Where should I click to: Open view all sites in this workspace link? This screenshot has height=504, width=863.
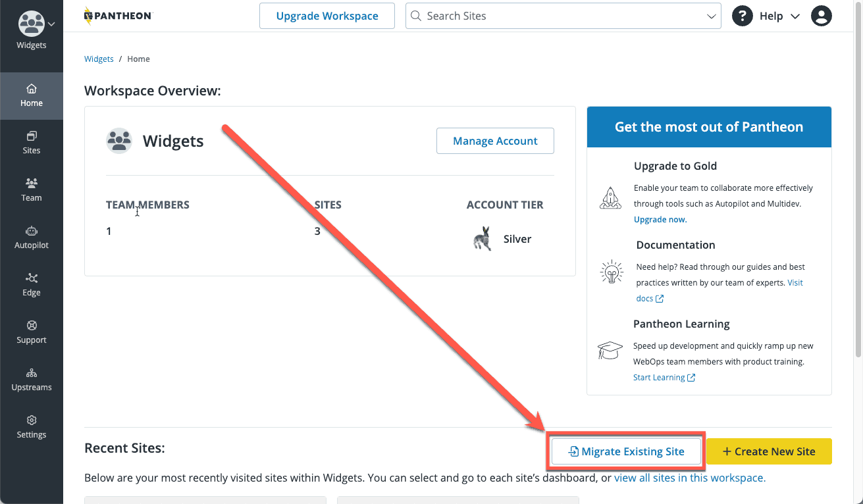pos(689,478)
